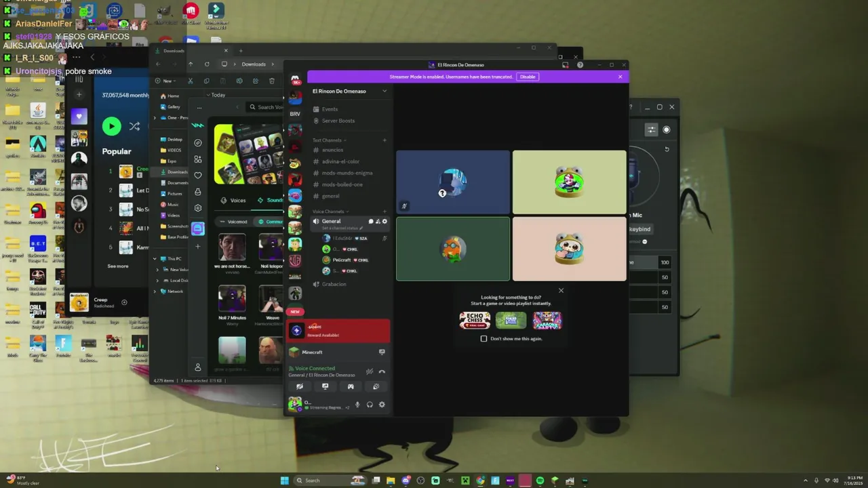Show hidden system tray icons chevron

pyautogui.click(x=806, y=481)
